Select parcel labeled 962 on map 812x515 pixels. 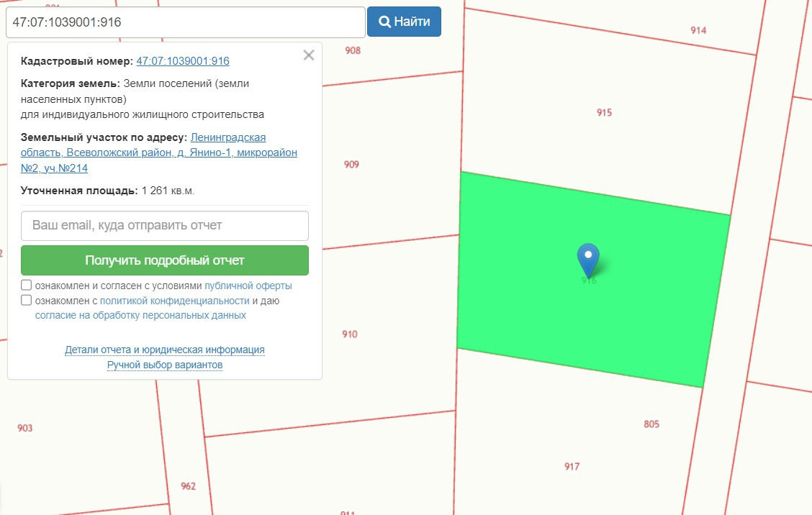[x=188, y=486]
